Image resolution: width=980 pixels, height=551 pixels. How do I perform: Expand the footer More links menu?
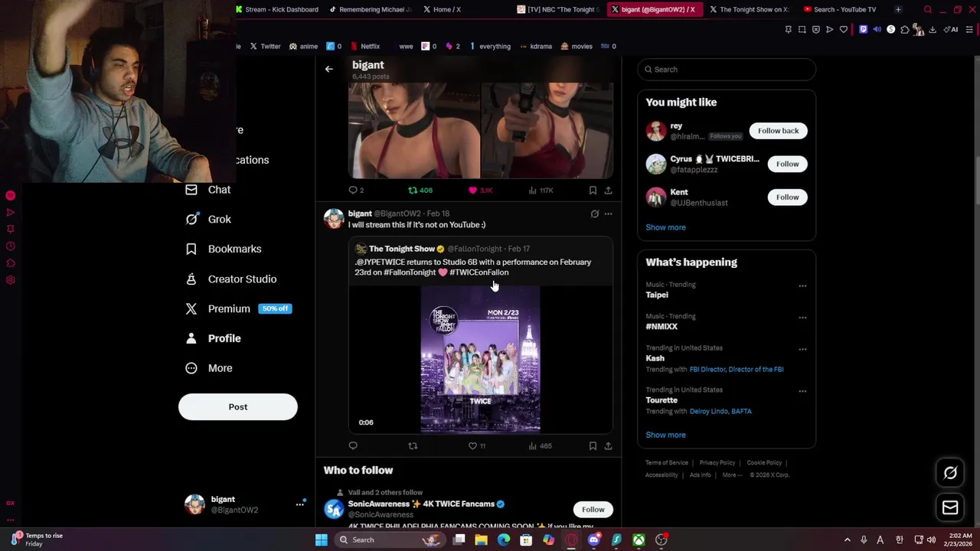coord(732,475)
